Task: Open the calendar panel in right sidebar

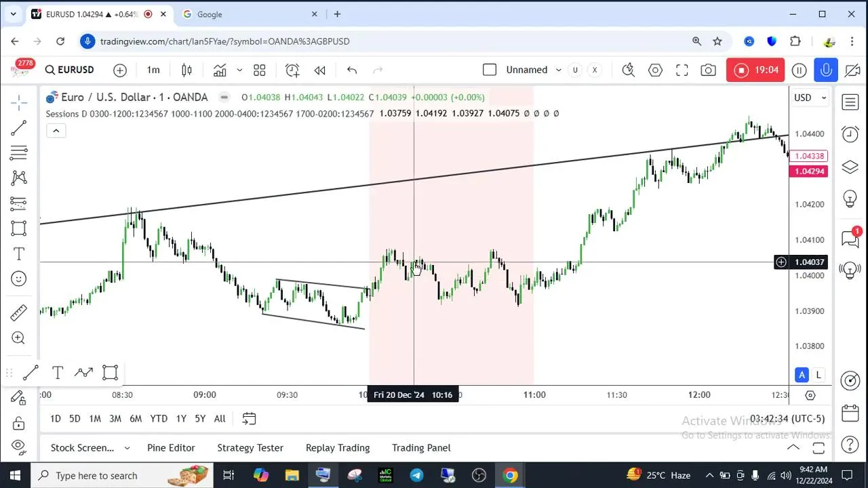Action: (x=850, y=413)
